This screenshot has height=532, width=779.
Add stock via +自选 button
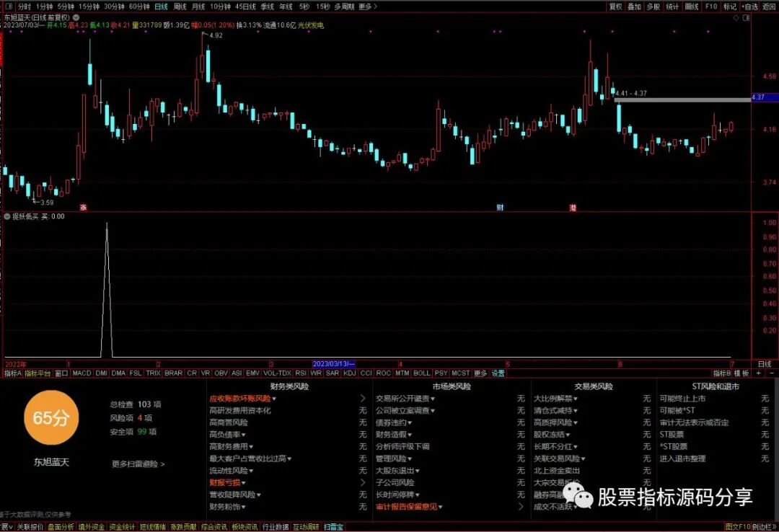749,6
